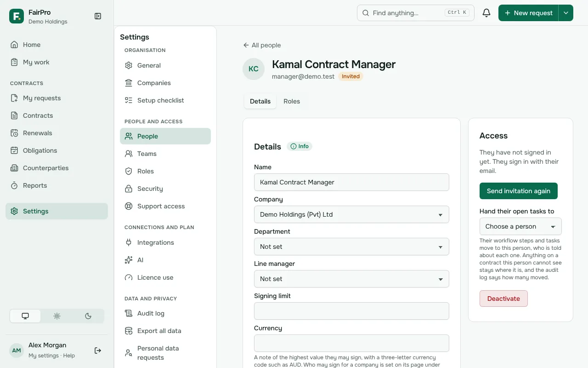The width and height of the screenshot is (588, 368).
Task: Open the Help link under Alex Morgan
Action: 69,356
